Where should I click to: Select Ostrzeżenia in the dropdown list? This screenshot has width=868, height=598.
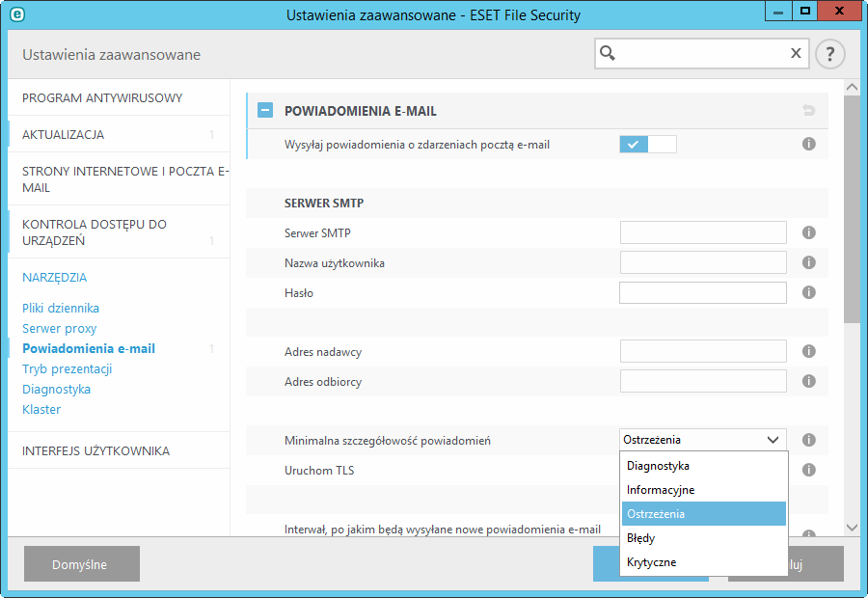[x=704, y=514]
